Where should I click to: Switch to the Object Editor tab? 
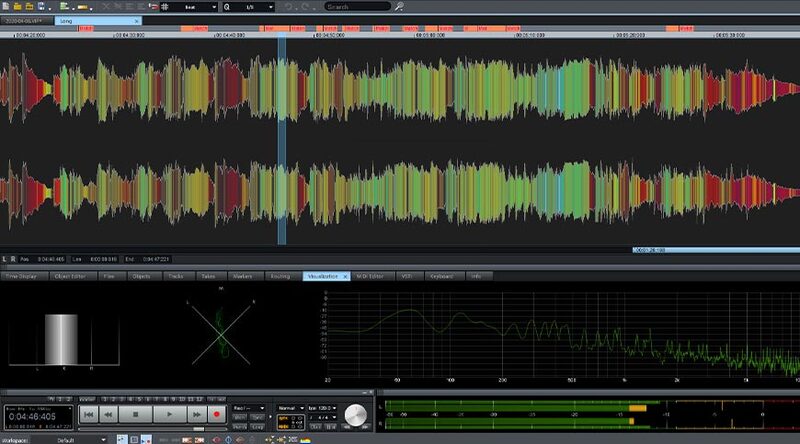point(70,275)
